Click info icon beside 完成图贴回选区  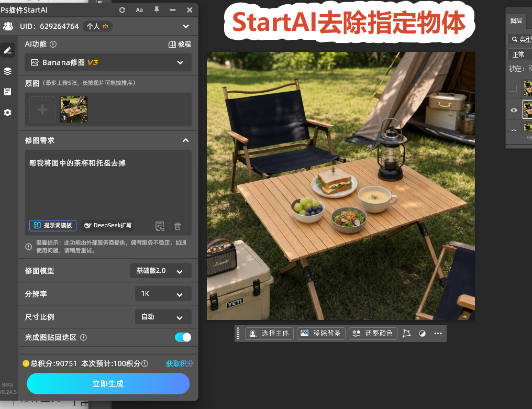83,337
